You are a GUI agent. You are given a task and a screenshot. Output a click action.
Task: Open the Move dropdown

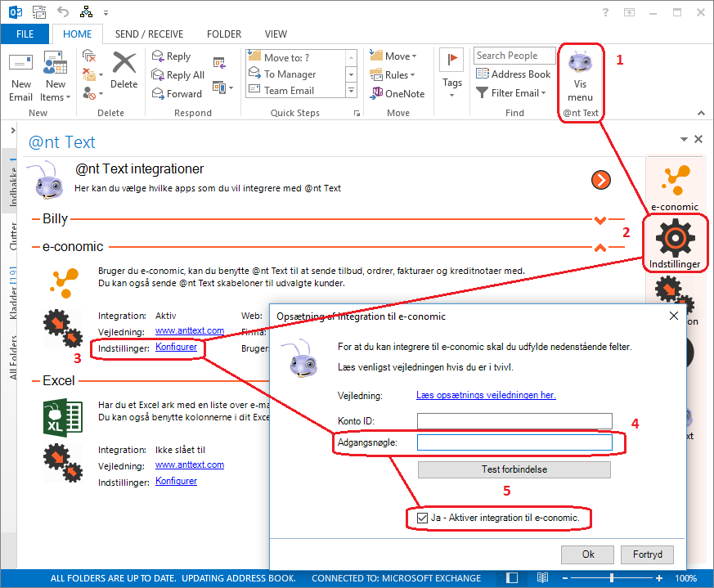(x=393, y=56)
